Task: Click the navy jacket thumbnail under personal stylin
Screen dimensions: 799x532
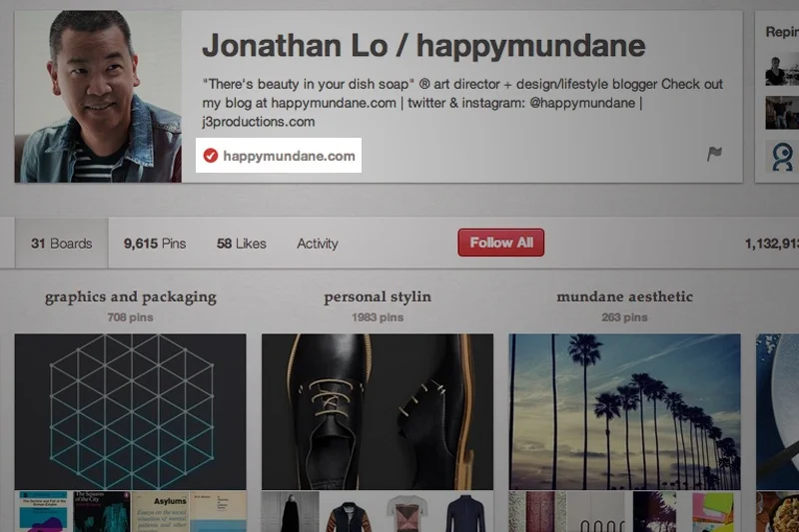Action: pyautogui.click(x=464, y=512)
